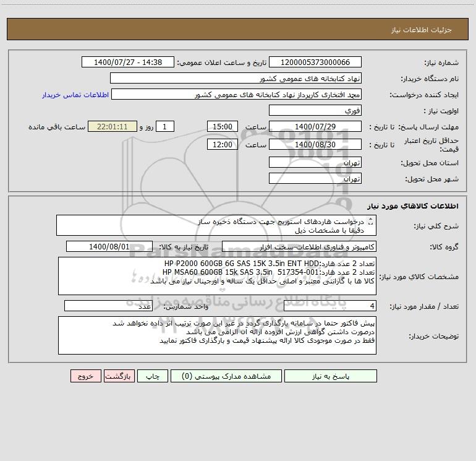Click the اولویت نیاز label
476x461 pixels.
tap(441, 111)
